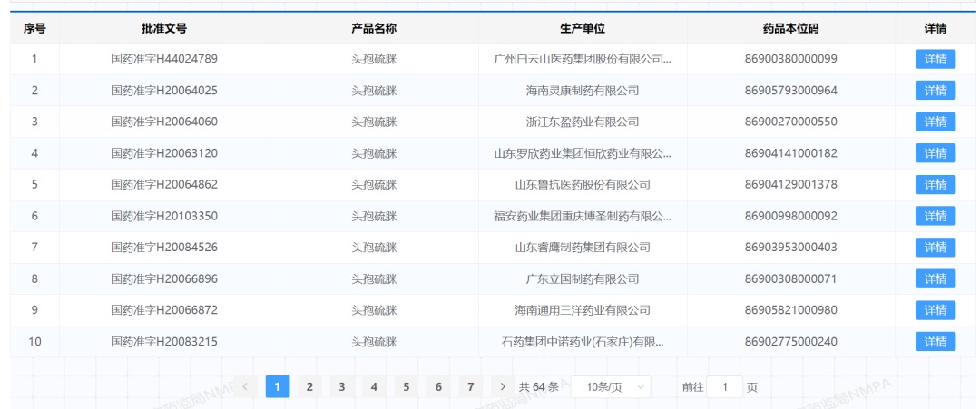Click manufacturer 山东睿鹰制药集团有限公司
The width and height of the screenshot is (980, 409).
coord(583,248)
